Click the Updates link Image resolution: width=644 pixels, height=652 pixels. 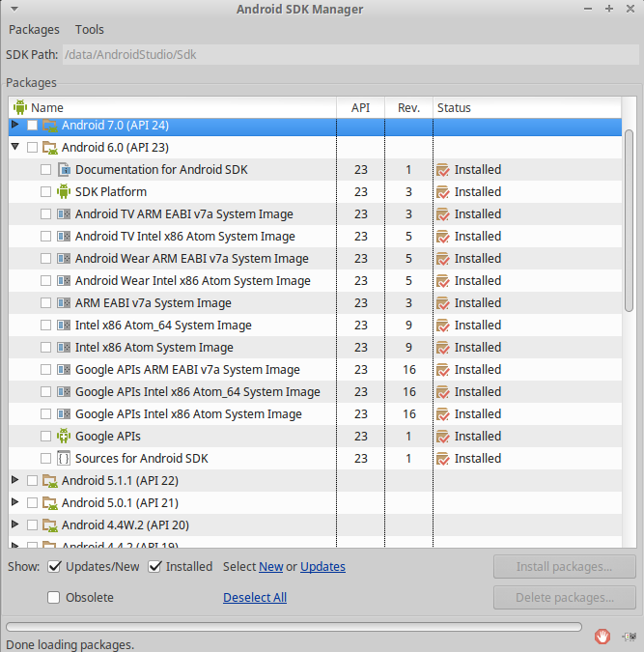pos(323,567)
